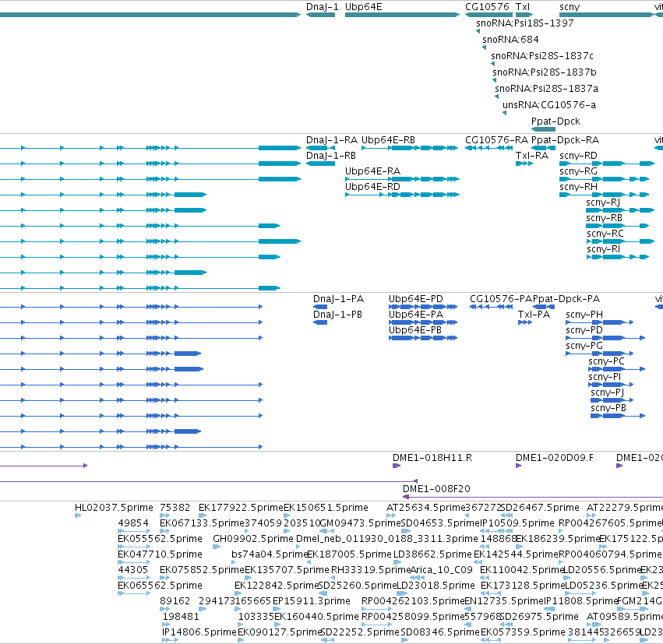The height and width of the screenshot is (644, 663).
Task: Click the HL02037.5prime EST label
Action: (114, 508)
